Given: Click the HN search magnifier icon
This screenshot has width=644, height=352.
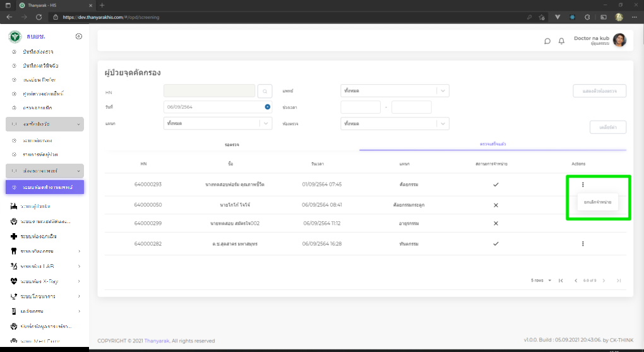Looking at the screenshot, I should click(265, 91).
